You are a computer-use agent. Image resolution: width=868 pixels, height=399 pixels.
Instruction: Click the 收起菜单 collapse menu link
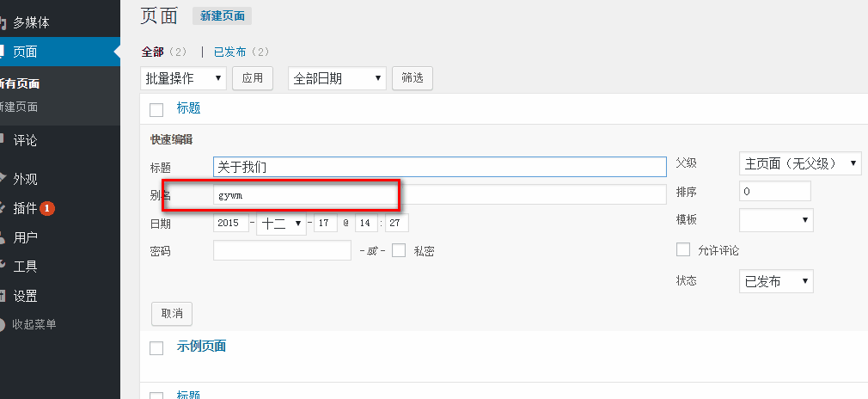tap(34, 325)
